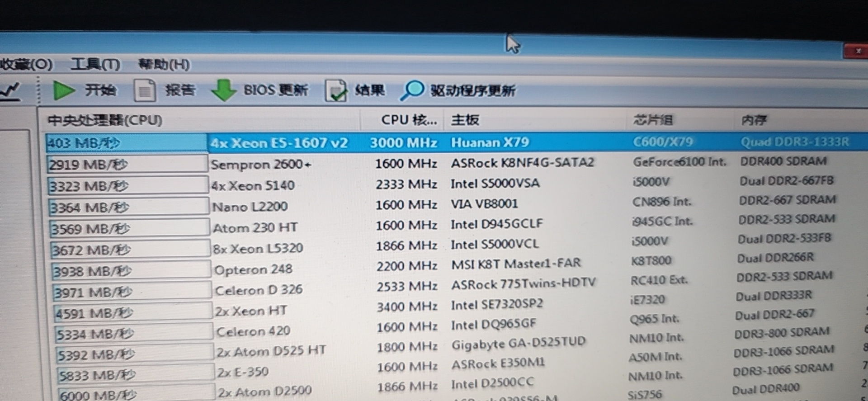Click the 3000 MHz clock cell
The width and height of the screenshot is (868, 401).
point(403,143)
